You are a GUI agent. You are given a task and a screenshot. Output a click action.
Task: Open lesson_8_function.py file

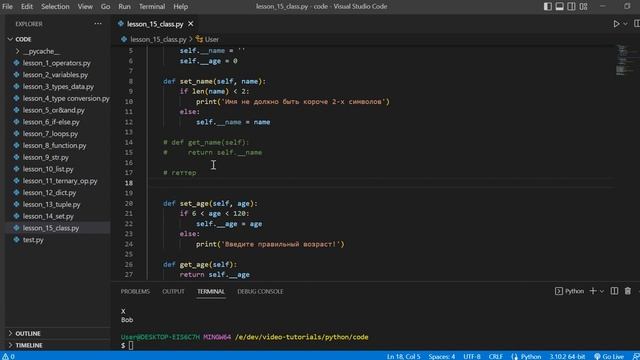[x=54, y=146]
